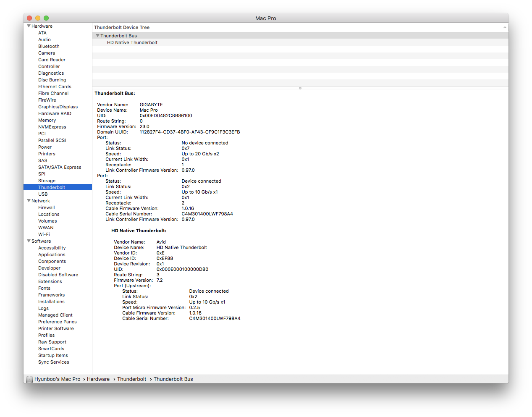Select Fonts in sidebar
The image size is (532, 417).
44,288
